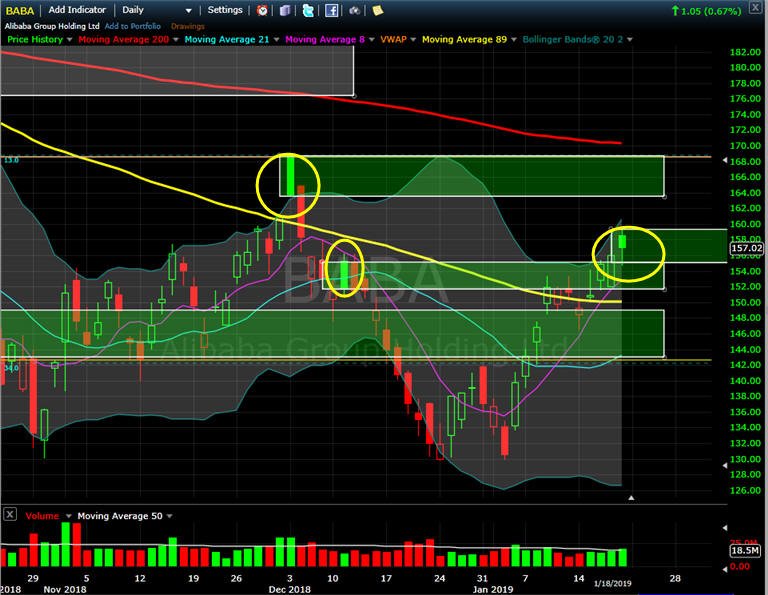This screenshot has width=768, height=595.
Task: Click the Drawings link
Action: point(188,26)
